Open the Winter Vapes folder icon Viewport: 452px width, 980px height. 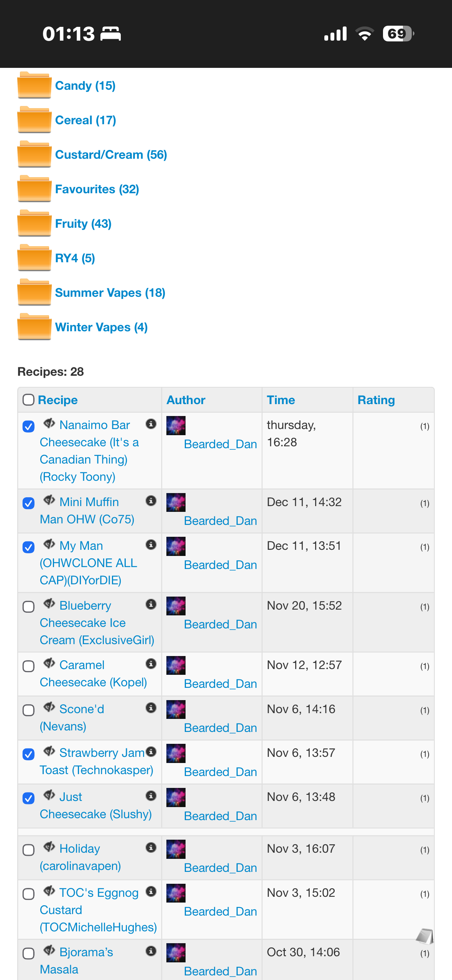point(34,327)
